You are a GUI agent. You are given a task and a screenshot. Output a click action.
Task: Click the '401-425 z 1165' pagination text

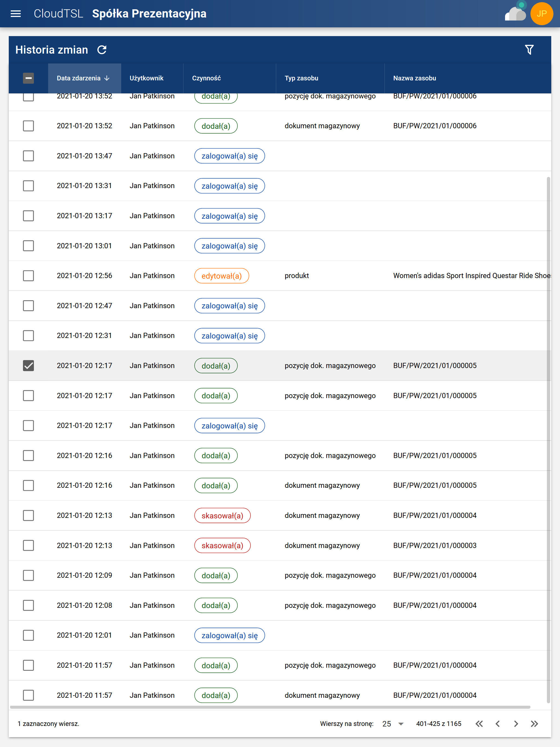point(438,724)
